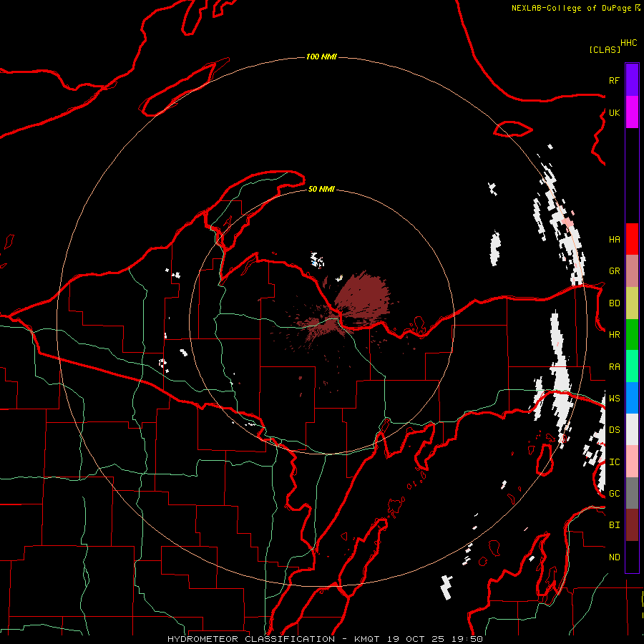Click the NEXLAB-College of DuPage text
This screenshot has height=644, width=644.
572,8
